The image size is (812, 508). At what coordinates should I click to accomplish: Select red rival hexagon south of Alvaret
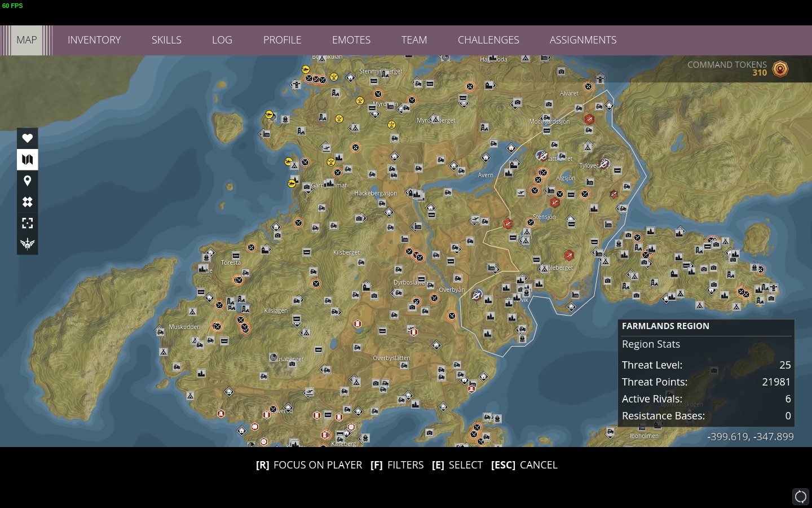(x=589, y=119)
